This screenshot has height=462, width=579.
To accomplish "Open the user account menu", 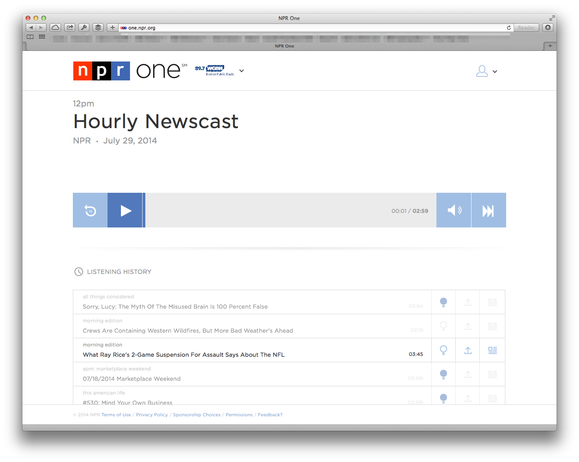I will pos(486,71).
